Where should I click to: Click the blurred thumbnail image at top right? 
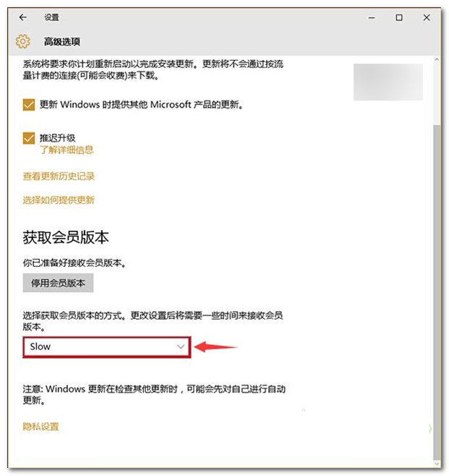click(x=388, y=82)
